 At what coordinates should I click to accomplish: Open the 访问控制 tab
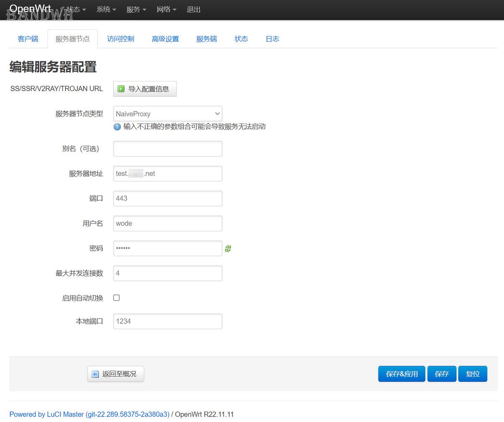coord(121,39)
